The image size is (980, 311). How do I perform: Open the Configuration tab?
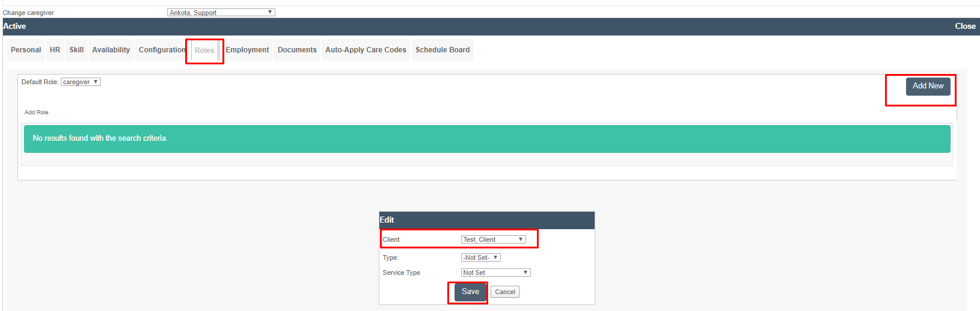click(162, 50)
